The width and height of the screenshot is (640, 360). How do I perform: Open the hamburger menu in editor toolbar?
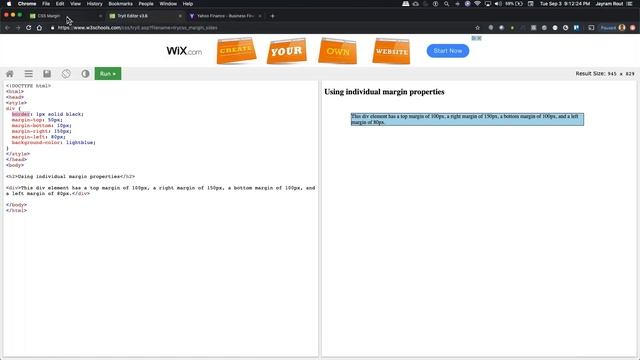pos(29,74)
